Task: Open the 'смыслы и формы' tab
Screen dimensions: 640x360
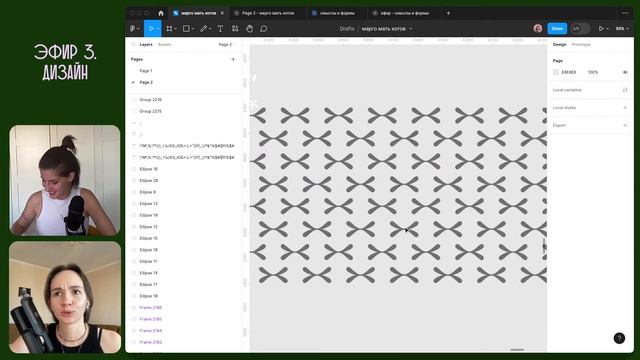Action: click(337, 13)
